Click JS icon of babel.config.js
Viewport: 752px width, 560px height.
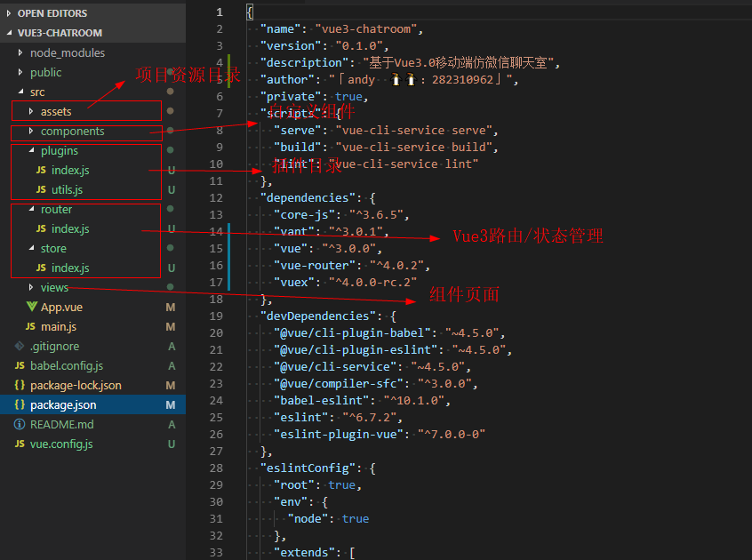20,365
